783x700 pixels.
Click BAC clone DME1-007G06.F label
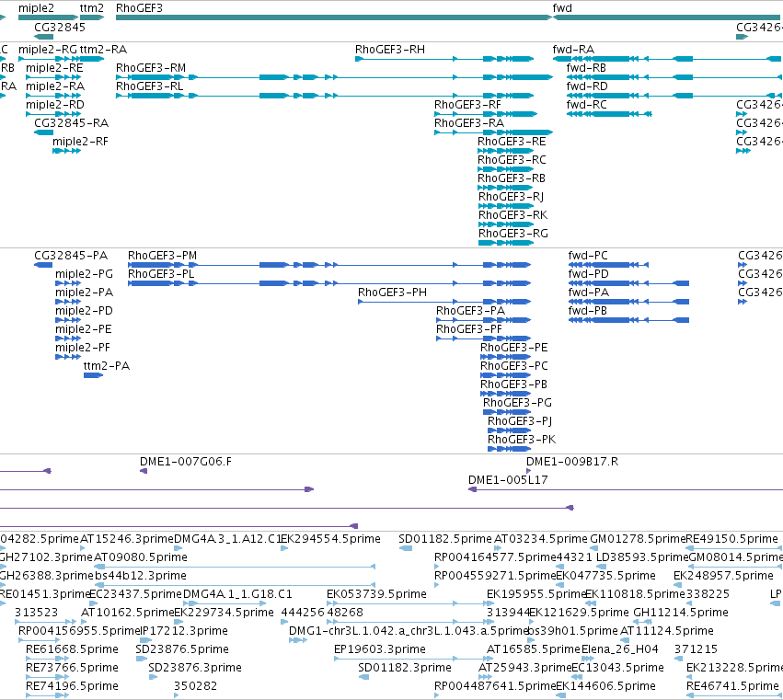[x=186, y=462]
